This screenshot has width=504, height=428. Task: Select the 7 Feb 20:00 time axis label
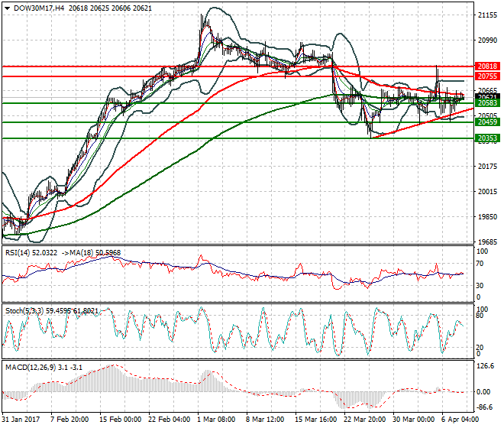[69, 420]
